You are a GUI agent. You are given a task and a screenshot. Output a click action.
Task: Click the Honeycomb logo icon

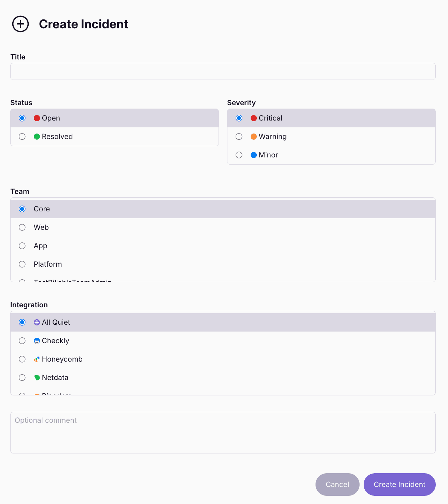(37, 359)
